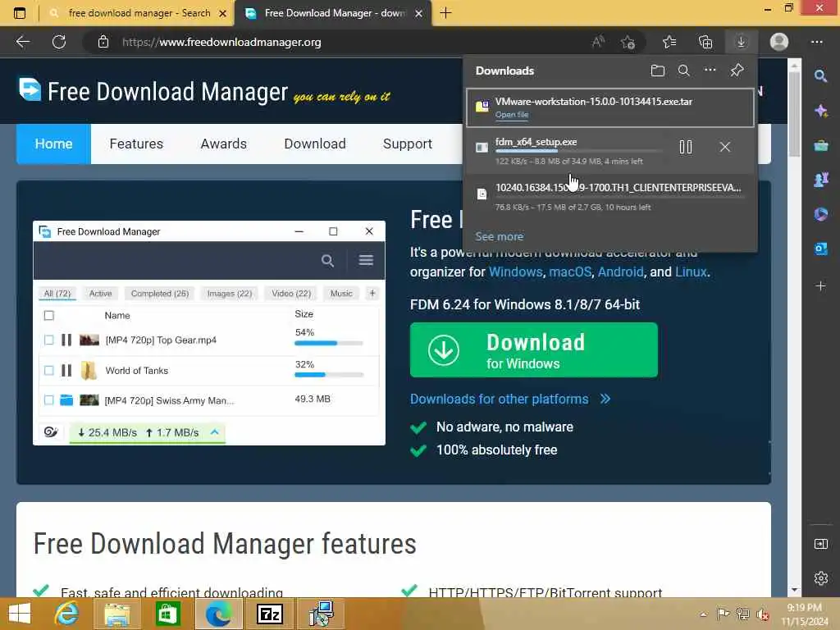The image size is (840, 630).
Task: Follow the Android platform link
Action: 620,272
